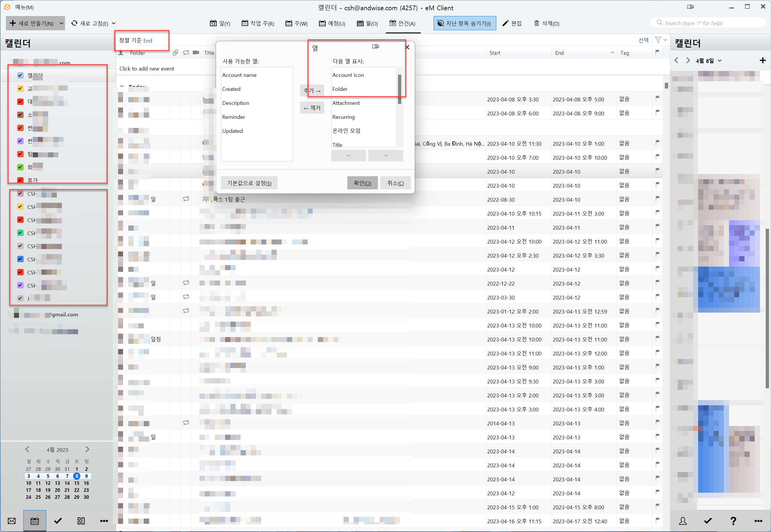The width and height of the screenshot is (771, 532).
Task: Toggle Hide past items (지난 항목 숨기기)
Action: [x=465, y=23]
